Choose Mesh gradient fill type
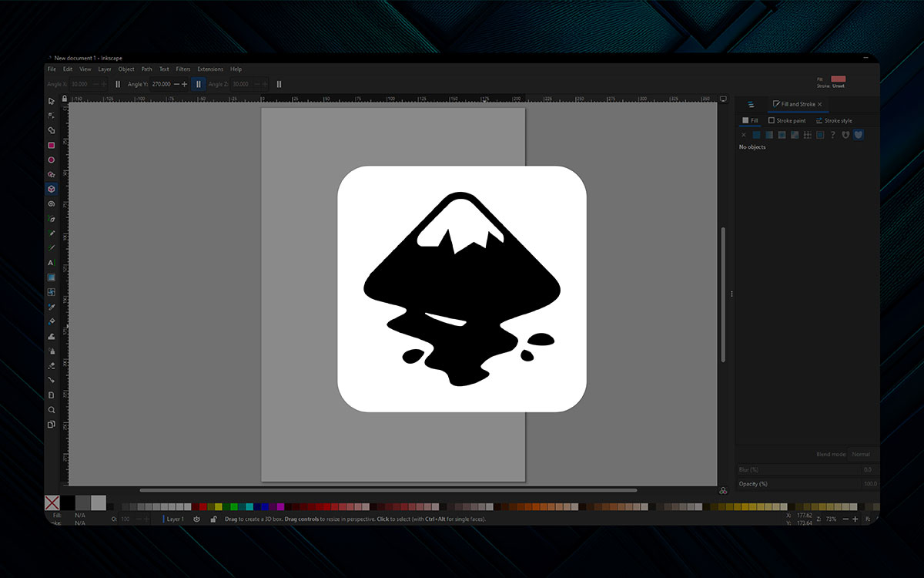The width and height of the screenshot is (924, 578). coord(795,135)
